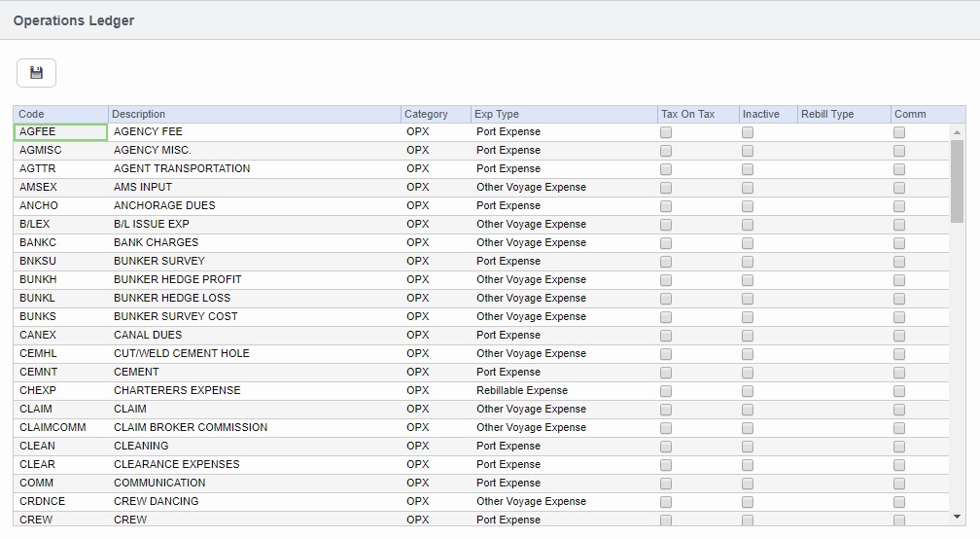Mark BANK CHARGES row as Inactive

[748, 243]
